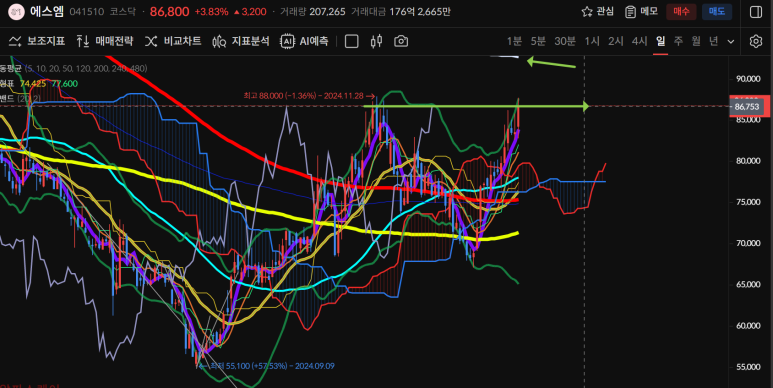Screen dimensions: 773x388
Task: Click the square layout icon
Action: pos(351,41)
